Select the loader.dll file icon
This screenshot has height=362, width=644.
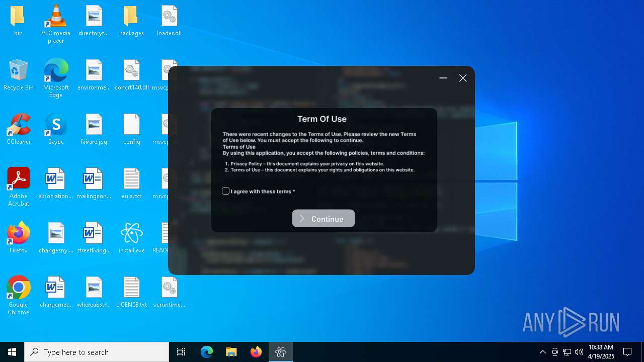169,21
